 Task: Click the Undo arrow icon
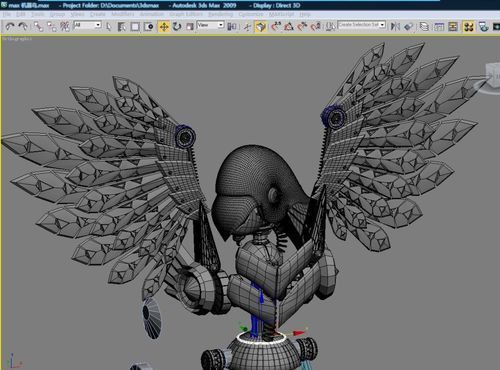(x=10, y=26)
